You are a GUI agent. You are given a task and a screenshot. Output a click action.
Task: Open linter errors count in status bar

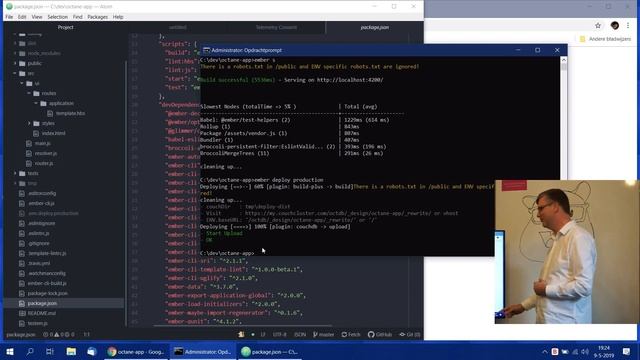pos(59,335)
